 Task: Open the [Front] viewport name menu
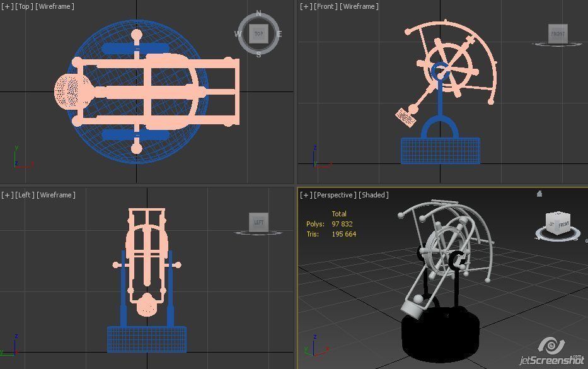[x=324, y=6]
